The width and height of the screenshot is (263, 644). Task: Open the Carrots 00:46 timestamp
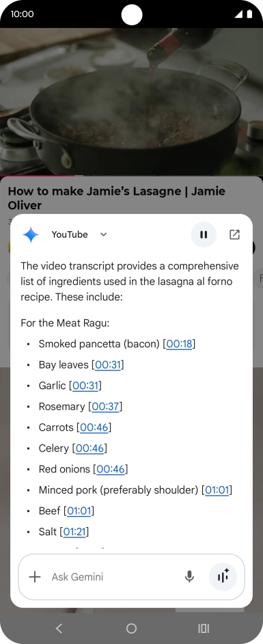coord(94,427)
